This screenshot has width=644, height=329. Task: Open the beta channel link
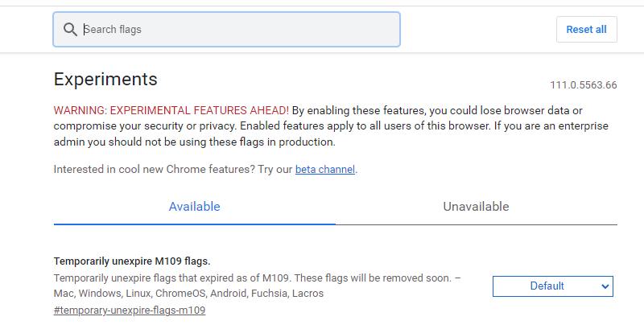click(324, 170)
